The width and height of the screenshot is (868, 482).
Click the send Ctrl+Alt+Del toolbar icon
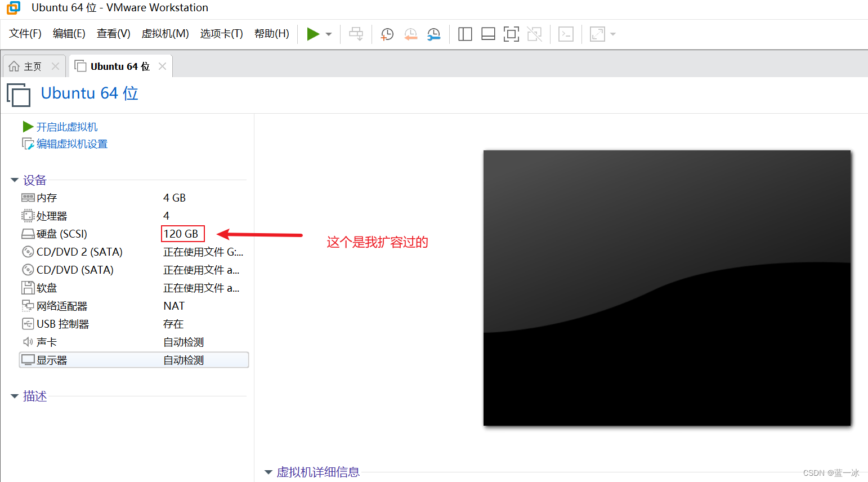pyautogui.click(x=356, y=34)
